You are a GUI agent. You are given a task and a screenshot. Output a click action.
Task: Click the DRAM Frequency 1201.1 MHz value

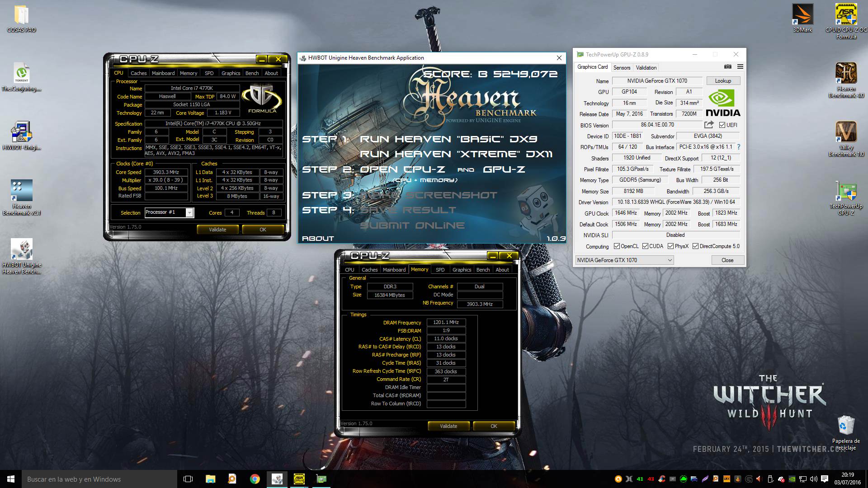tap(446, 322)
